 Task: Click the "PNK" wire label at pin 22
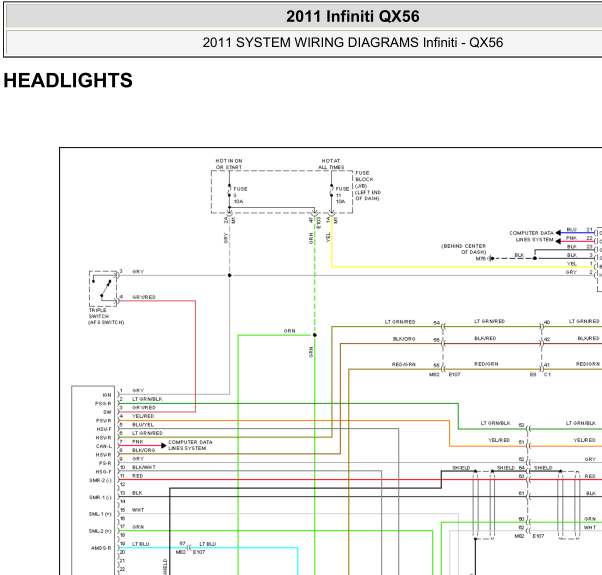pyautogui.click(x=571, y=238)
